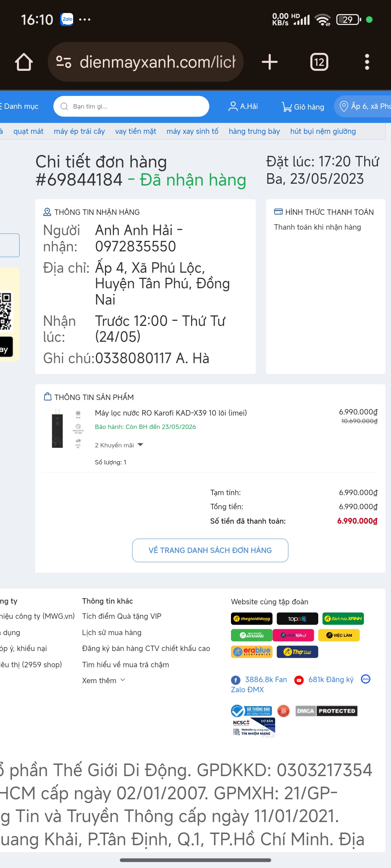
Task: Open Lịch sử mua hàng link
Action: pos(112,633)
